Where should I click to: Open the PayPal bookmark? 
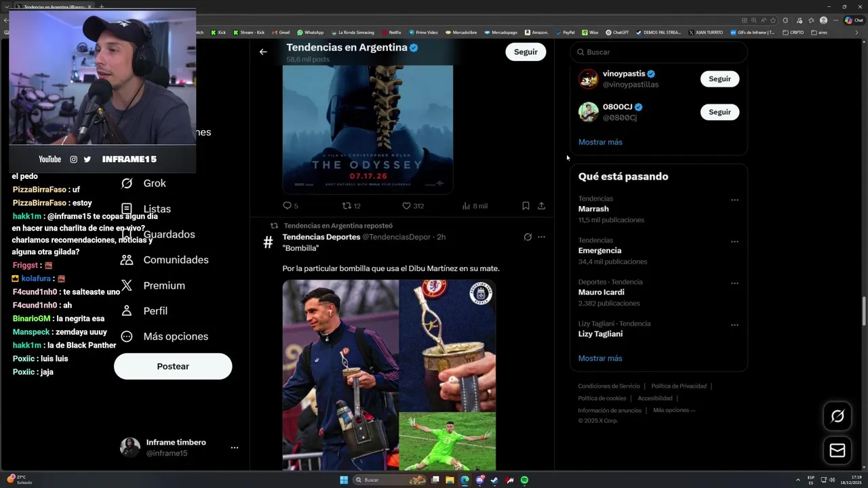(565, 32)
